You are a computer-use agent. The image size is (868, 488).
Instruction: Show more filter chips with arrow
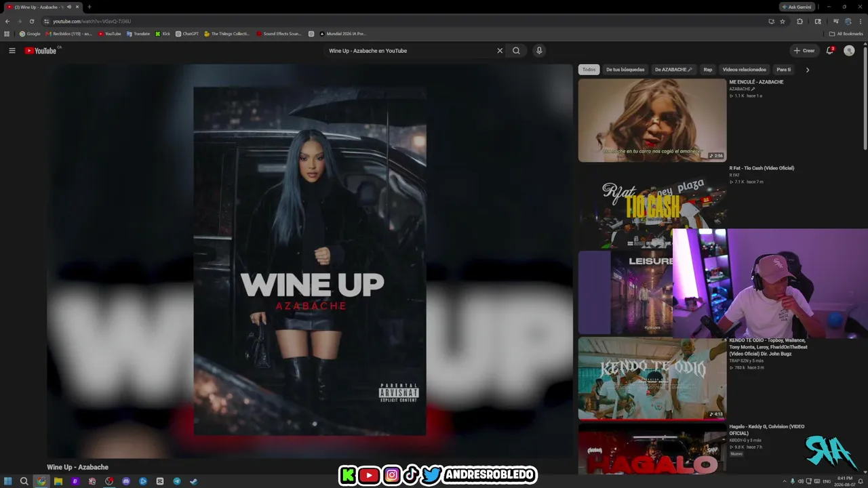point(807,70)
